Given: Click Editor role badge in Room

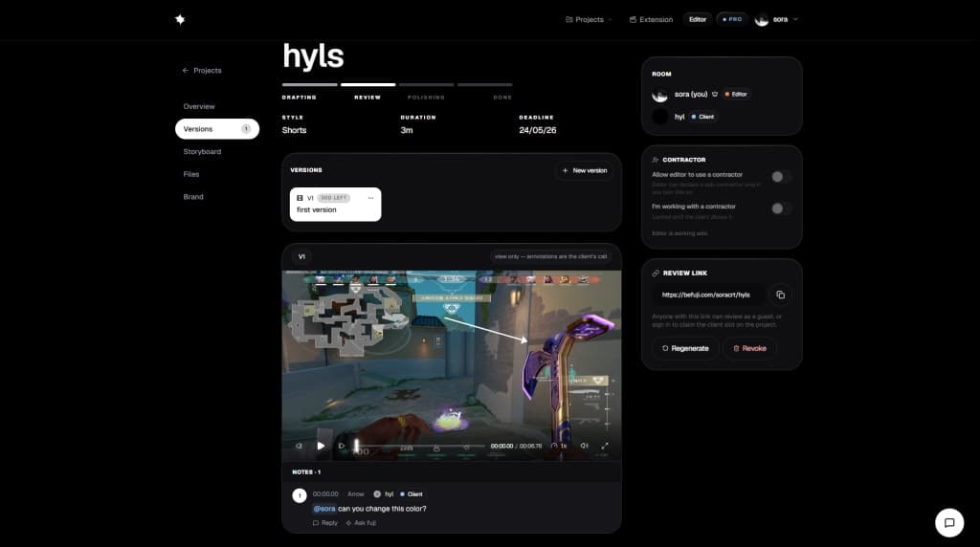Looking at the screenshot, I should click(736, 95).
